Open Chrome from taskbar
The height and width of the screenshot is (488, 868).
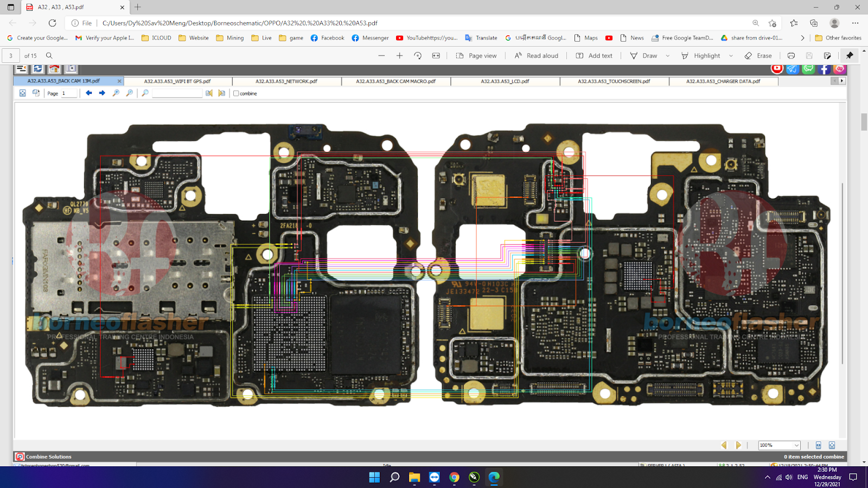tap(454, 477)
